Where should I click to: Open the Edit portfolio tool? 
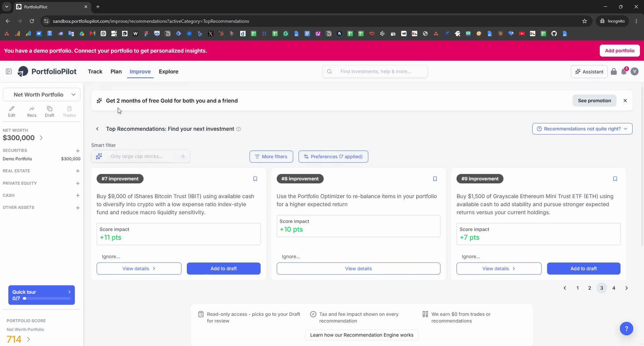click(12, 111)
